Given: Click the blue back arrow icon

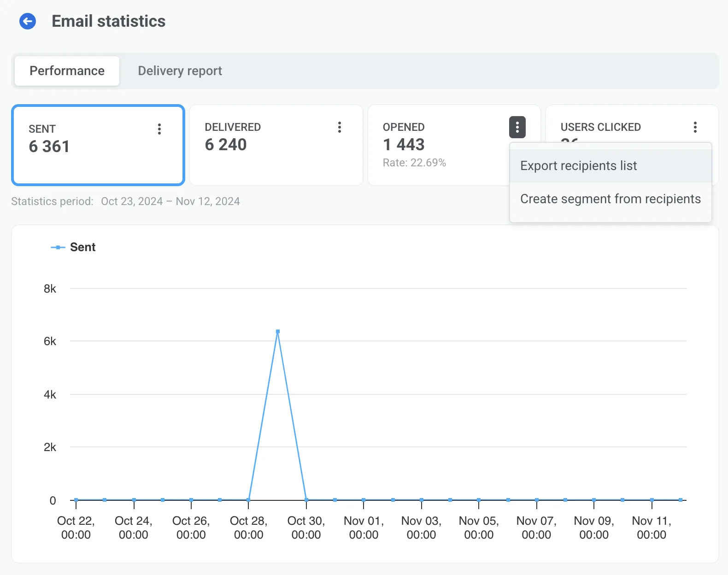Looking at the screenshot, I should [x=28, y=21].
